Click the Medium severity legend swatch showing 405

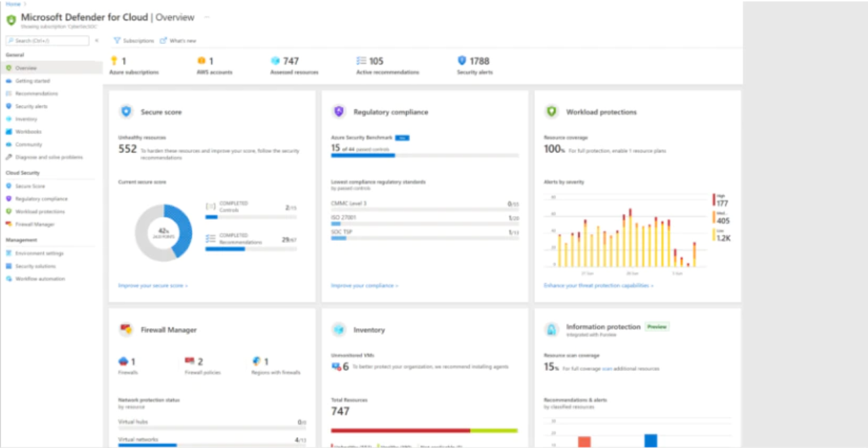(713, 217)
